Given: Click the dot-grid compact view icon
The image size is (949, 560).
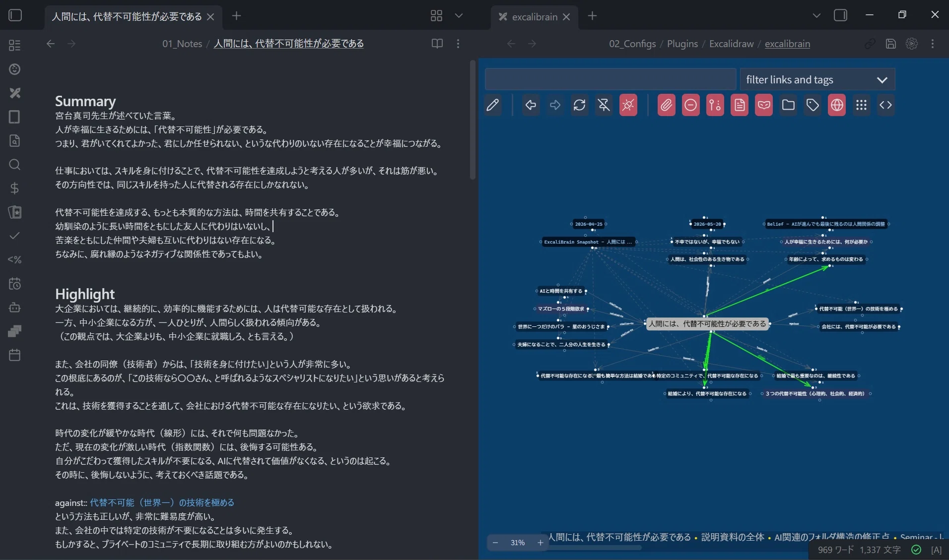Looking at the screenshot, I should (x=861, y=105).
